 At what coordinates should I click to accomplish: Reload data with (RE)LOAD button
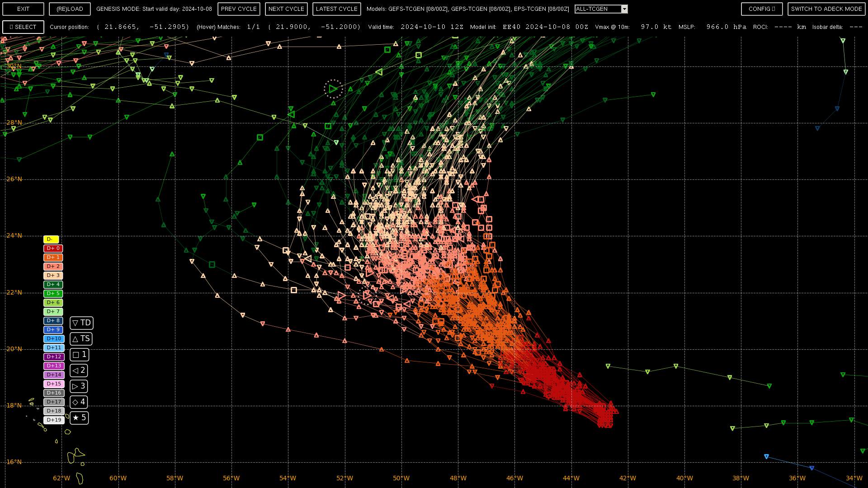tap(70, 9)
